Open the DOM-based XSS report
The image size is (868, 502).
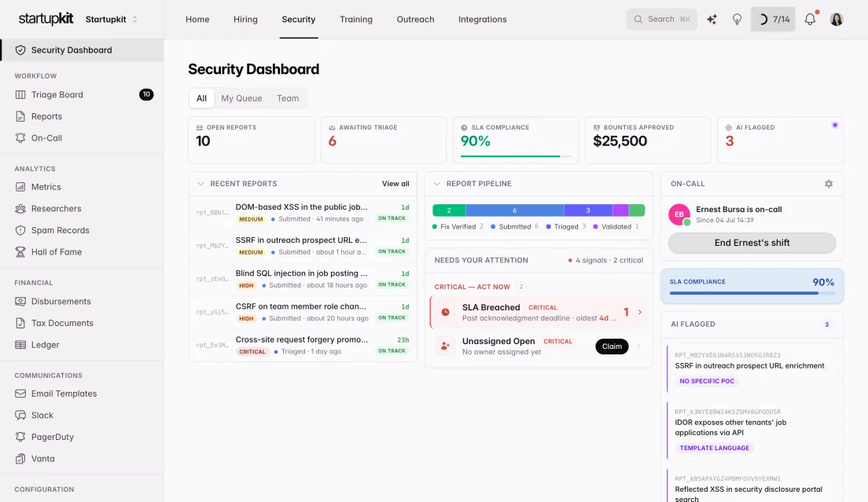click(x=302, y=212)
